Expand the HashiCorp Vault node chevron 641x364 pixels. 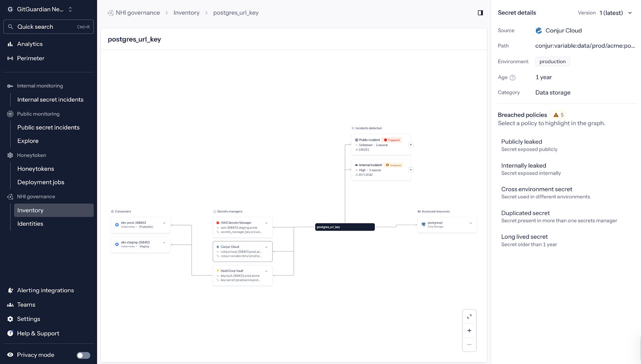click(266, 271)
